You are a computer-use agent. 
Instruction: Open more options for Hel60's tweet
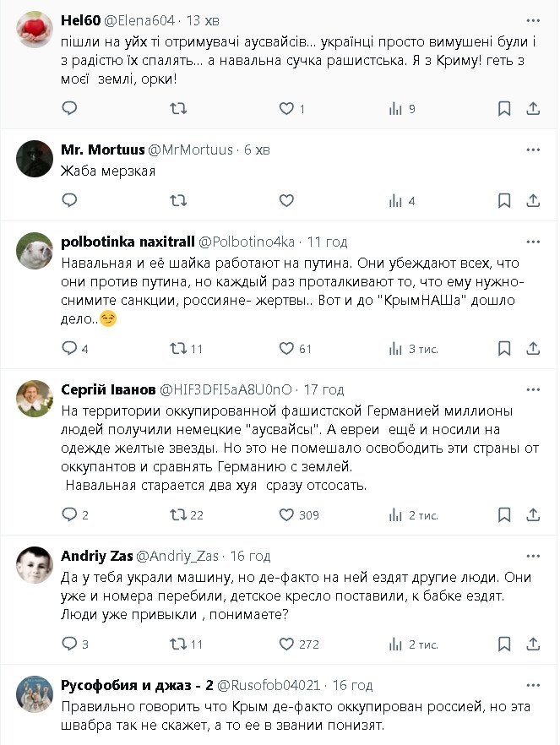533,21
